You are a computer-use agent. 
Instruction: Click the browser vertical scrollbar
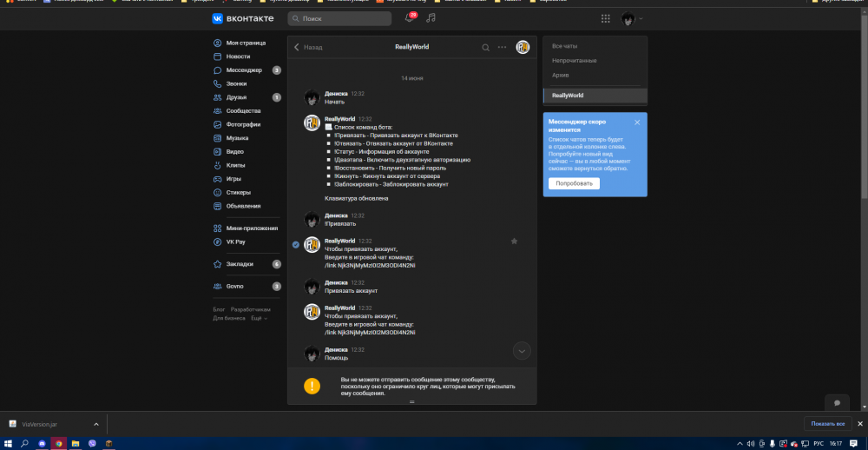tap(865, 105)
